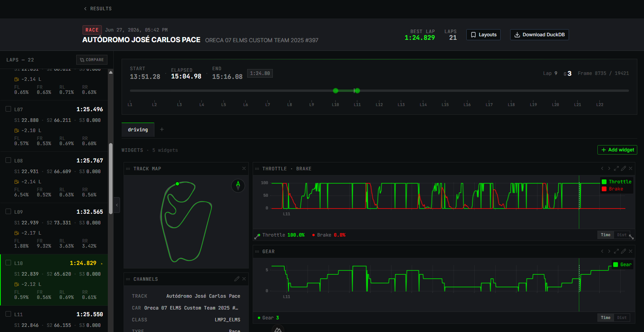Viewport: 644px width, 332px height.
Task: Click CLASS value LMP2_ELMS
Action: click(227, 320)
